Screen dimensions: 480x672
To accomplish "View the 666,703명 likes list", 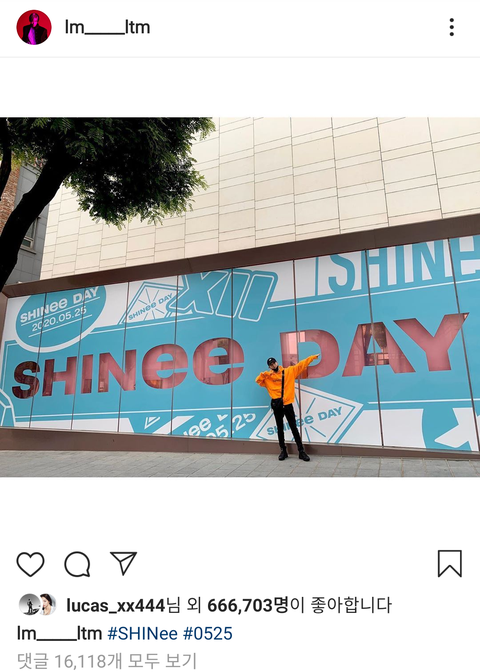I will (x=247, y=606).
